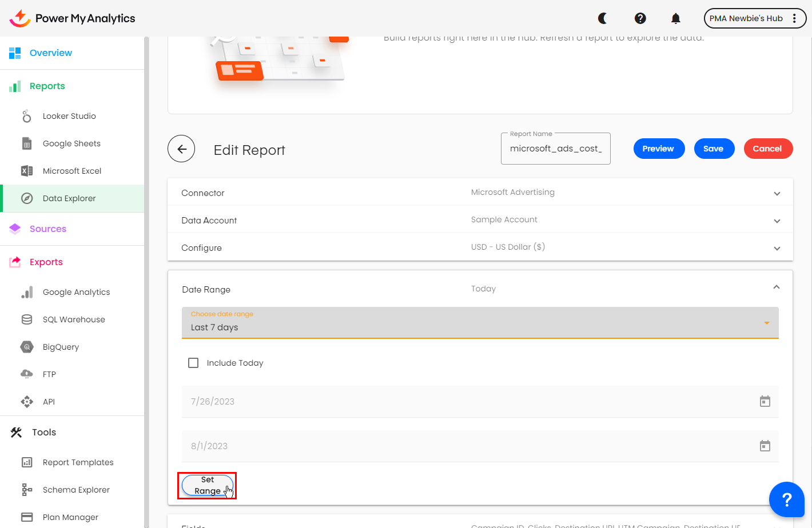Expand the Connector section
The image size is (812, 528).
pyautogui.click(x=777, y=193)
